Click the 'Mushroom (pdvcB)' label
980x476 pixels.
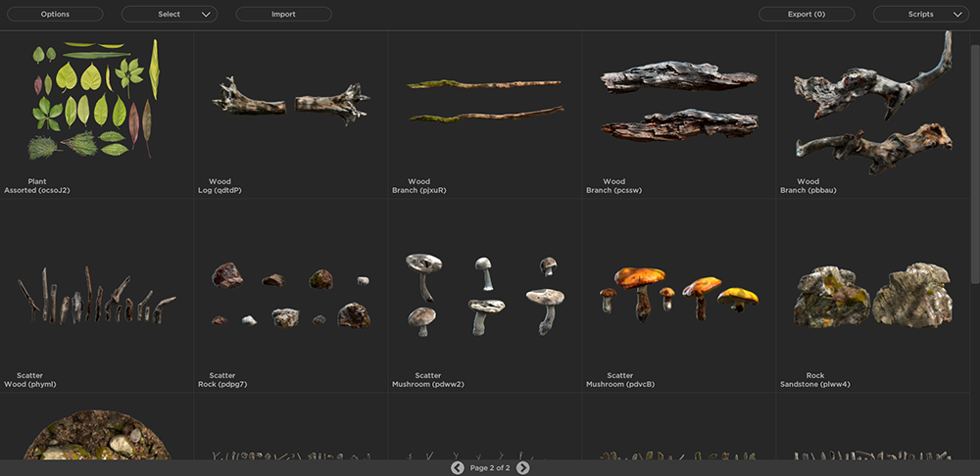coord(620,385)
